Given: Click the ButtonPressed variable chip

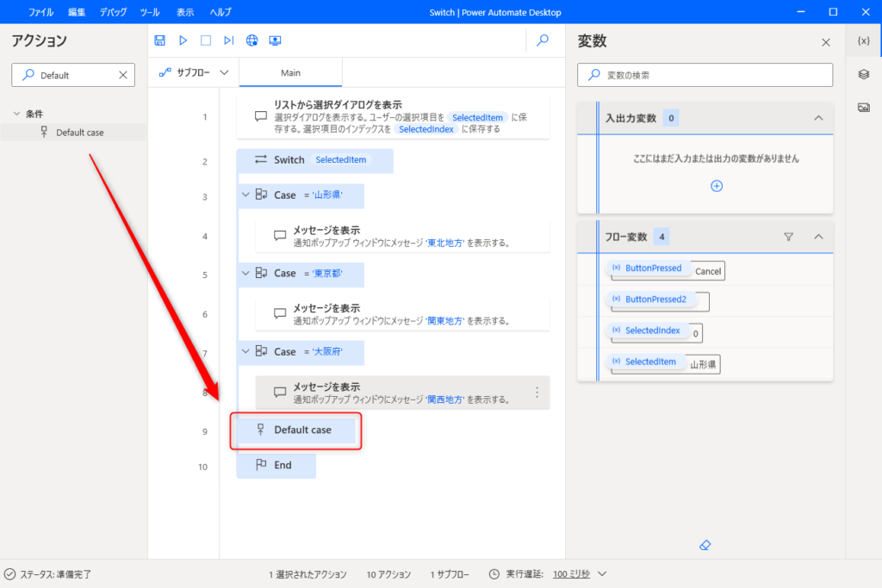Looking at the screenshot, I should (x=648, y=268).
